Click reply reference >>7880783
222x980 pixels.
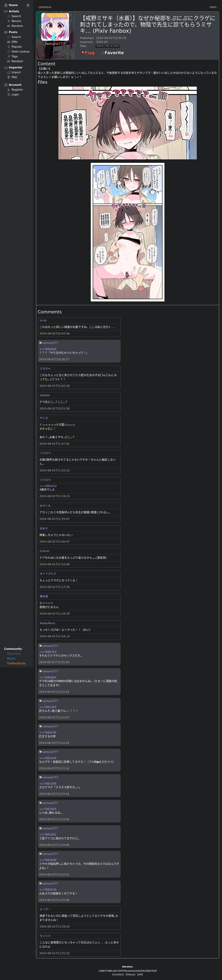pos(48,652)
